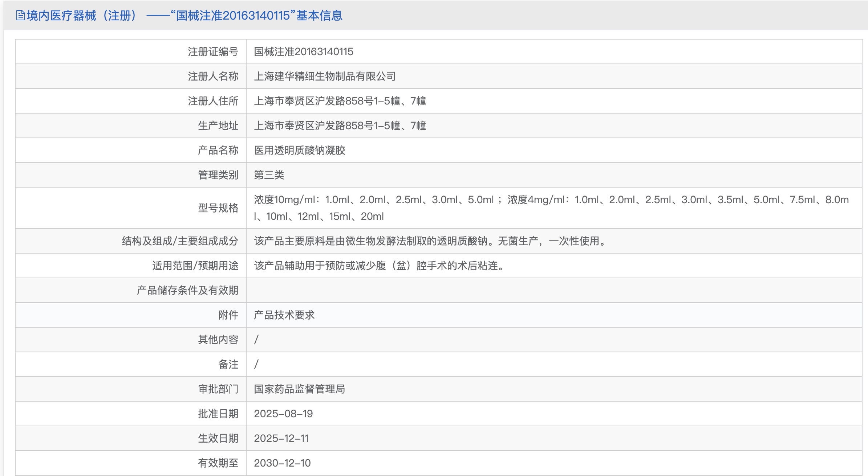868x476 pixels.
Task: Click the document icon before page title
Action: [x=20, y=16]
